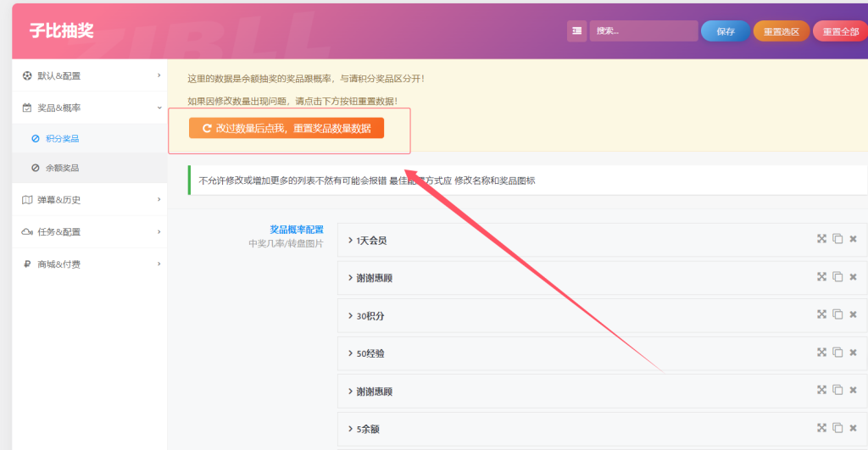Click move icon on 谢谢惠顾 row below 50经验
868x450 pixels.
[821, 390]
